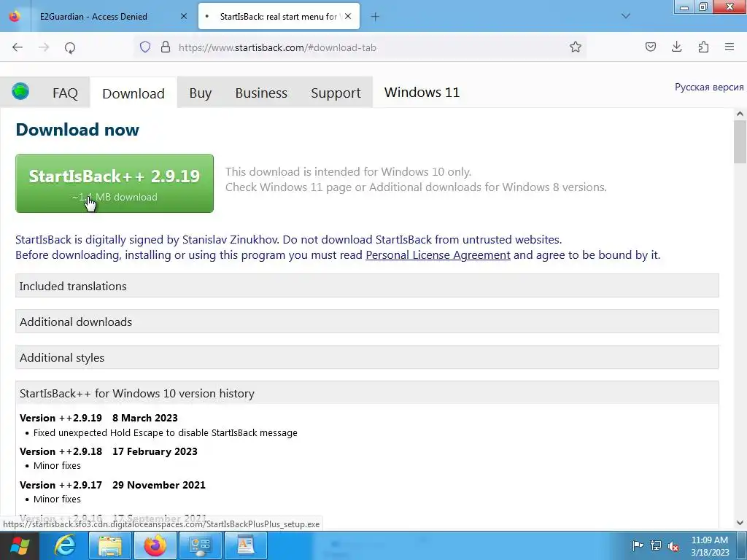Click the page scrollbar down arrow
The width and height of the screenshot is (747, 560).
pos(740,522)
